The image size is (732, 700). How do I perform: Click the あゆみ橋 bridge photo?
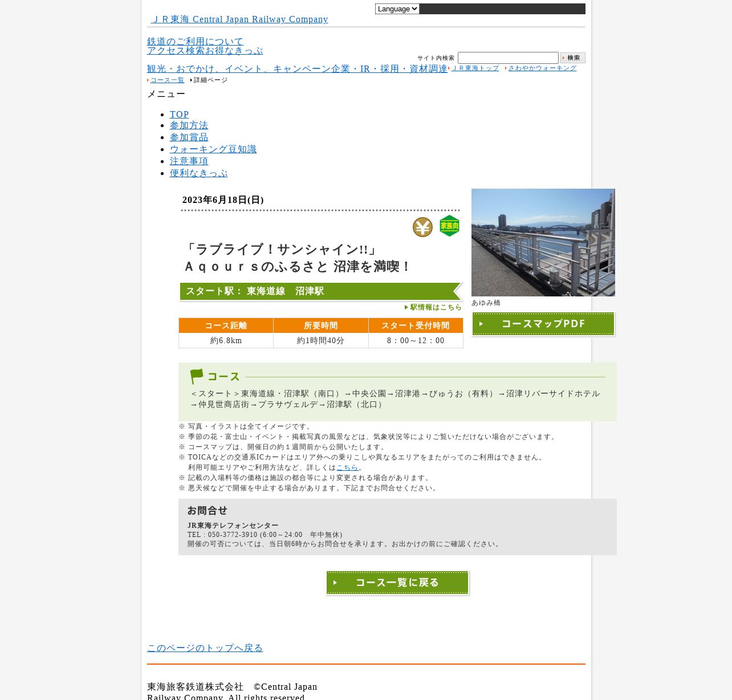point(543,242)
